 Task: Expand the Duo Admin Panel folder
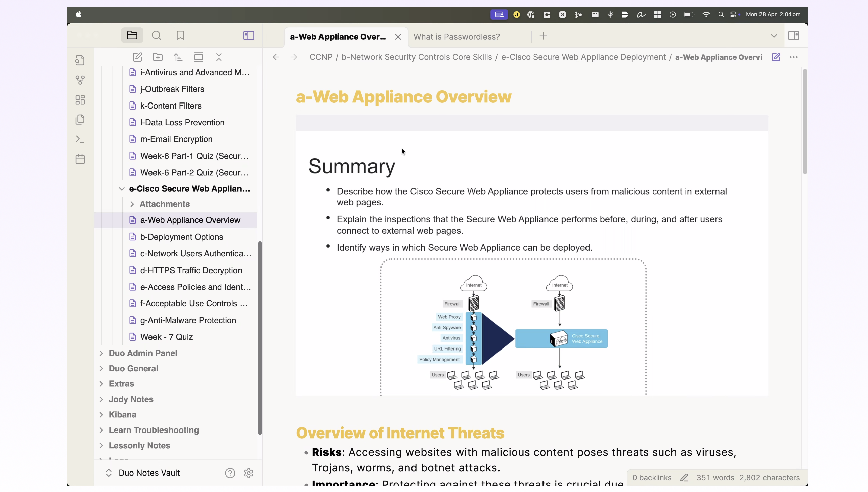(101, 353)
